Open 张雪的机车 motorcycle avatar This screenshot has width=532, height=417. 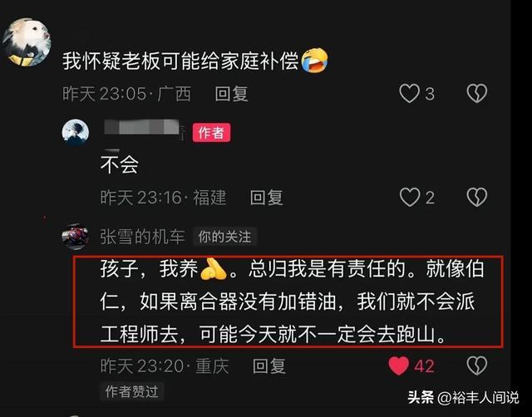[75, 236]
